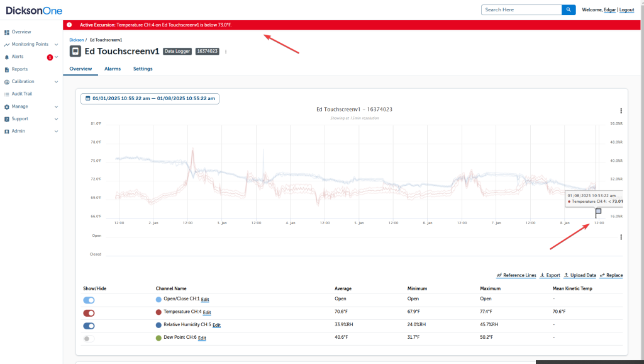The height and width of the screenshot is (364, 644).
Task: Expand the Manage sidebar section
Action: click(56, 106)
